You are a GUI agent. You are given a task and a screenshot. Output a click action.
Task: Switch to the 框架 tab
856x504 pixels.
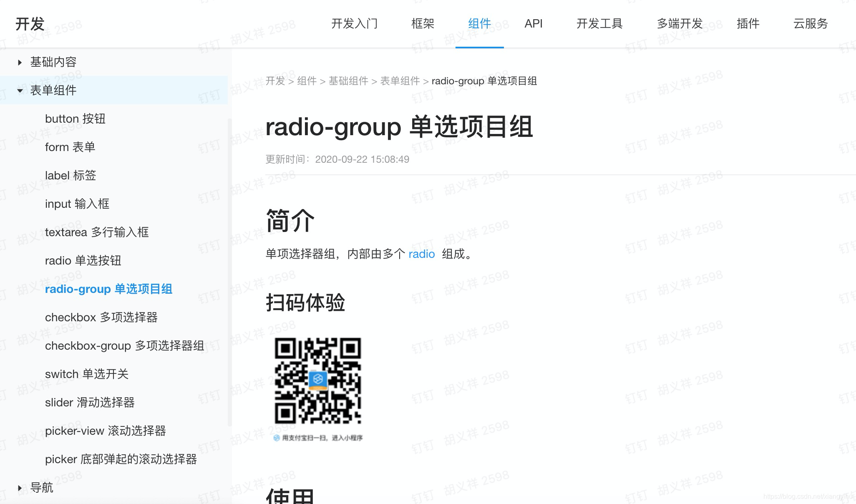click(423, 24)
